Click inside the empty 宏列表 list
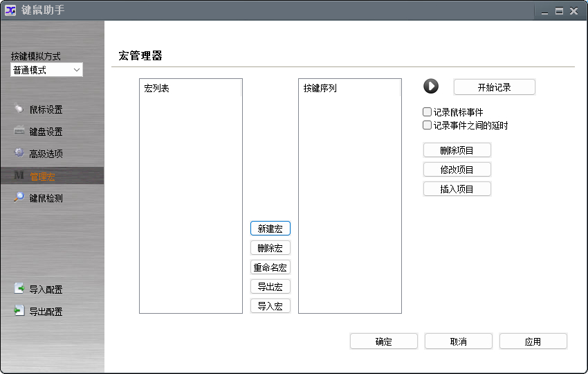 (x=191, y=203)
